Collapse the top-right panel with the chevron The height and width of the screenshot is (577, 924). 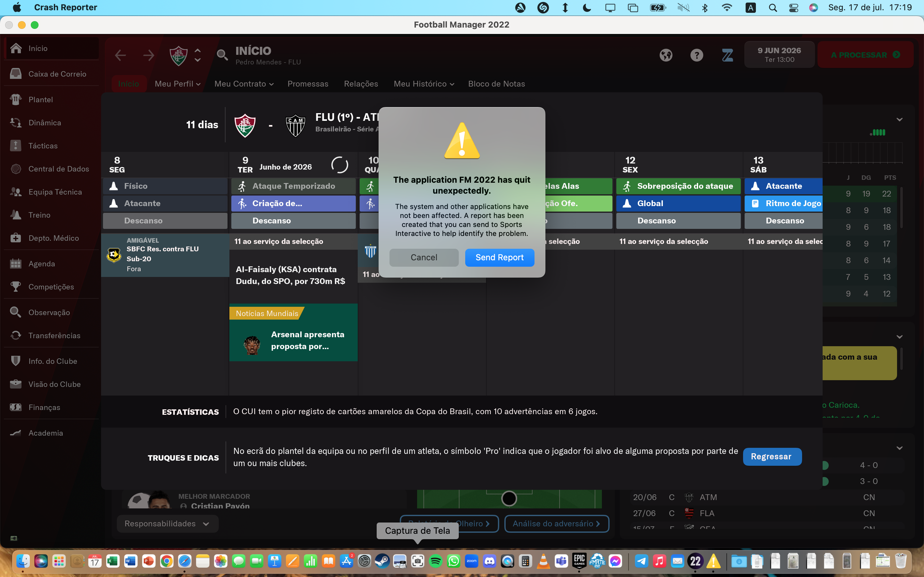[900, 119]
